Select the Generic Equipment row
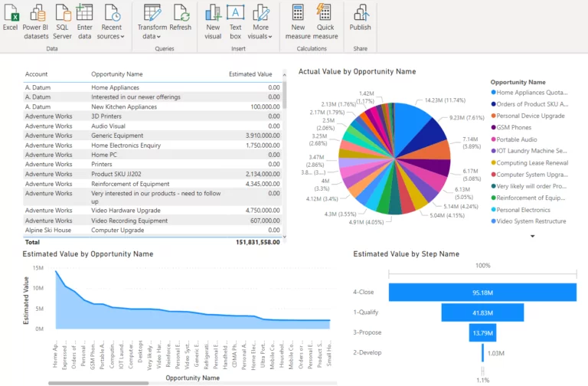Image resolution: width=588 pixels, height=386 pixels. [x=152, y=136]
